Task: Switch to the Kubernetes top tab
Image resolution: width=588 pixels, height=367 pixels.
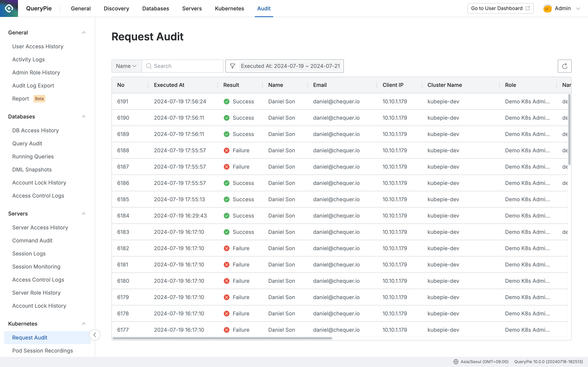Action: pos(229,9)
